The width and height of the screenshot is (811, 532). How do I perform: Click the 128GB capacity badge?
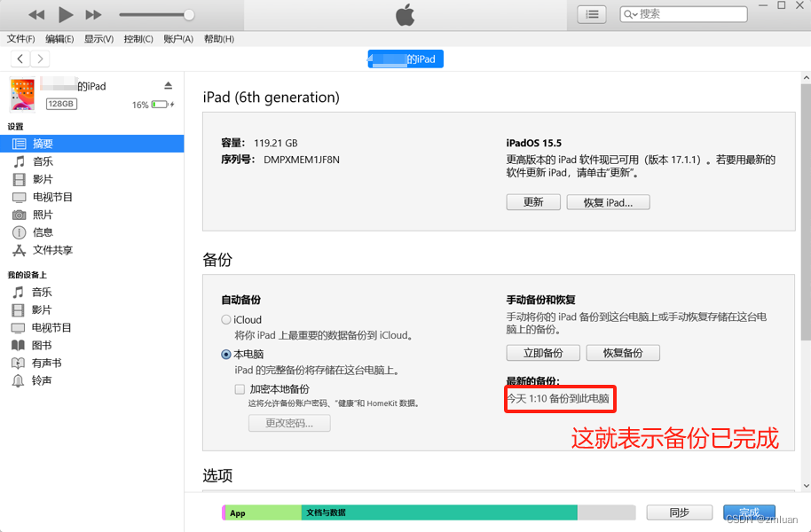point(61,104)
